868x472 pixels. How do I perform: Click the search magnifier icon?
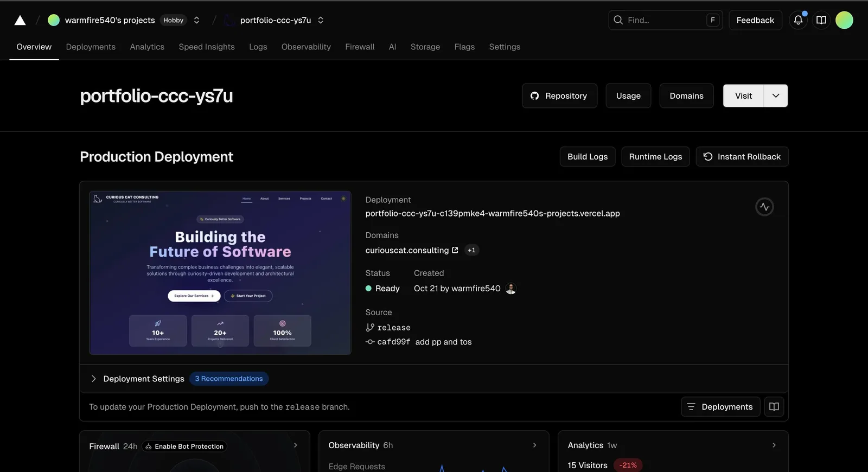[618, 20]
